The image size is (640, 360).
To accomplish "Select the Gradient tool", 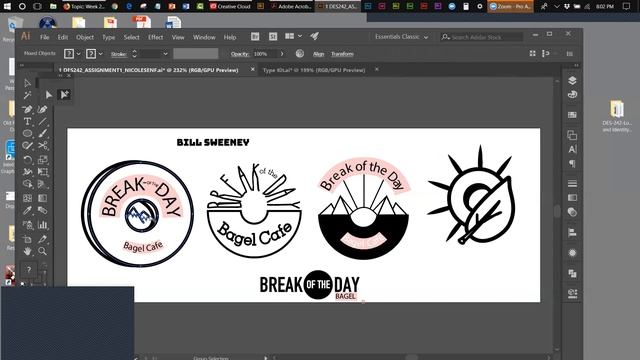I will point(42,198).
